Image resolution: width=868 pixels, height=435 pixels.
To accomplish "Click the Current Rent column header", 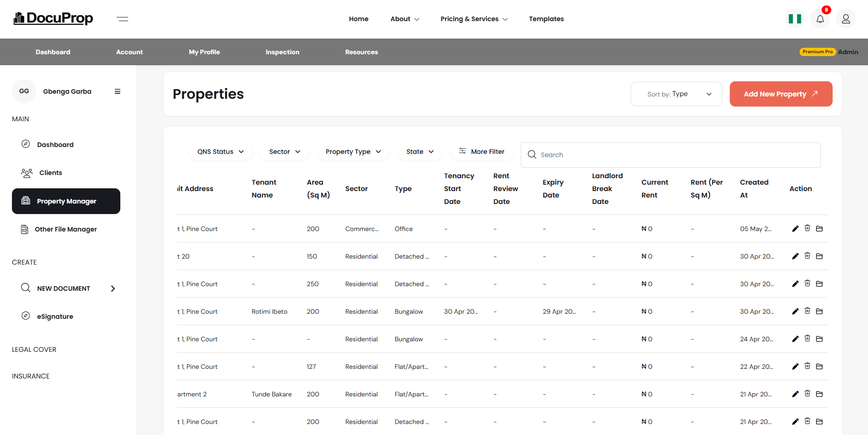I will point(654,189).
